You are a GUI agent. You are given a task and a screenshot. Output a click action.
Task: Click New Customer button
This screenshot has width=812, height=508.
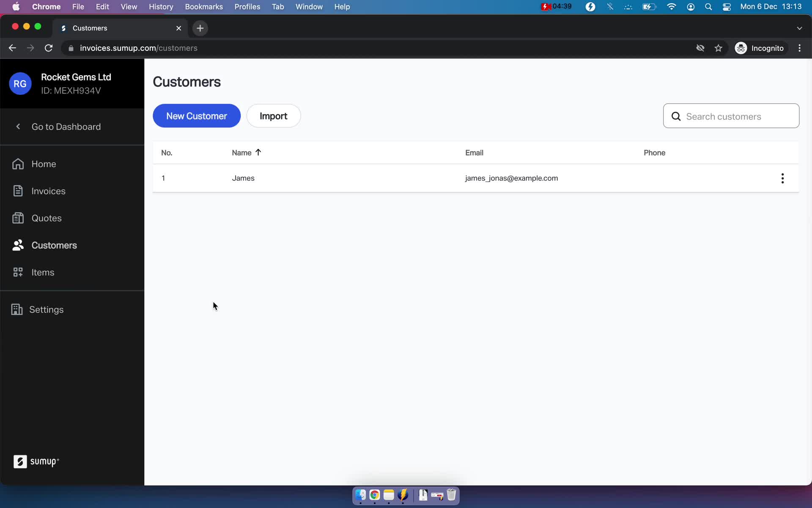coord(196,116)
